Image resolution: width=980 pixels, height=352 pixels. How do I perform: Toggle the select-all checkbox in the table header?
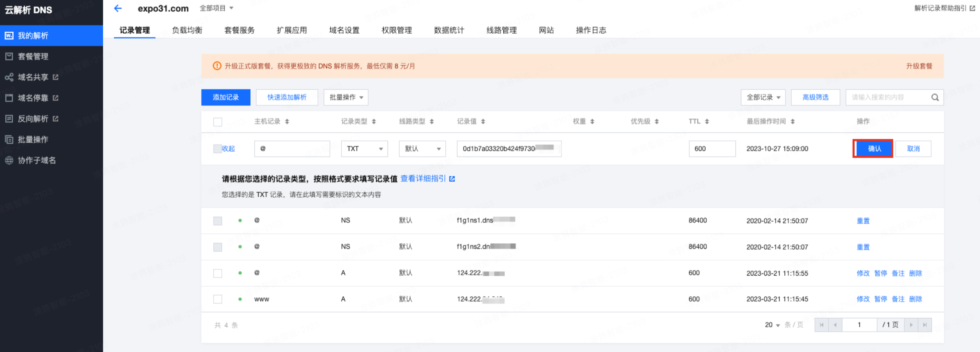(x=218, y=122)
